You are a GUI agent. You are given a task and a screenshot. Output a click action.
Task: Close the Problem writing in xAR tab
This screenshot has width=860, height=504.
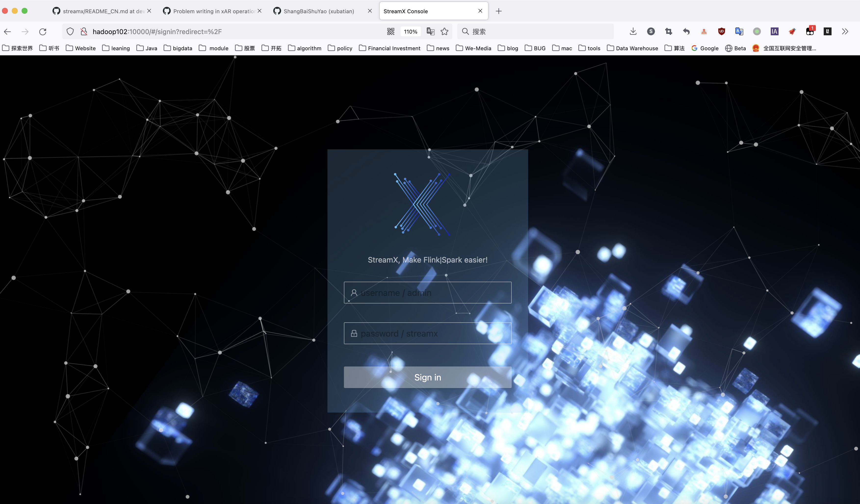[259, 11]
